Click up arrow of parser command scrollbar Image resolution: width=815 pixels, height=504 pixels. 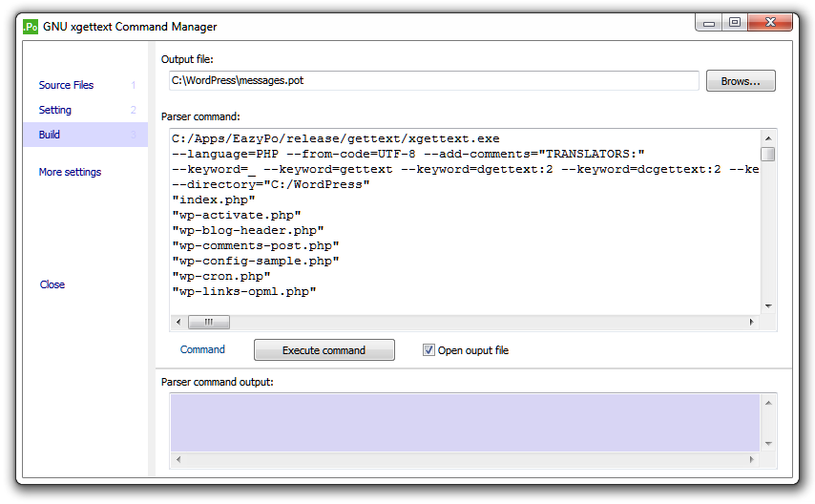point(768,138)
